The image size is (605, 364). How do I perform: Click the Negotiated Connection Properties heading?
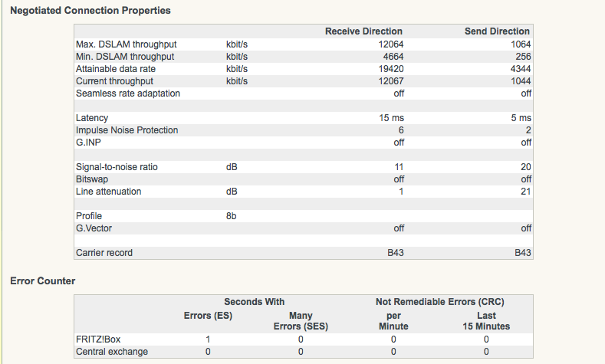90,11
